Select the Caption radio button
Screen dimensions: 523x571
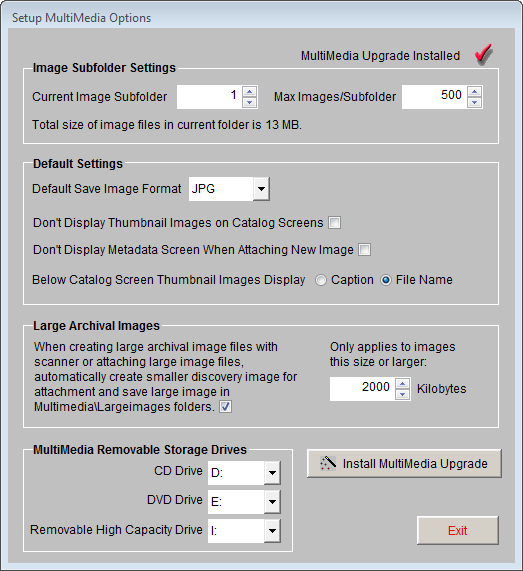click(x=321, y=280)
